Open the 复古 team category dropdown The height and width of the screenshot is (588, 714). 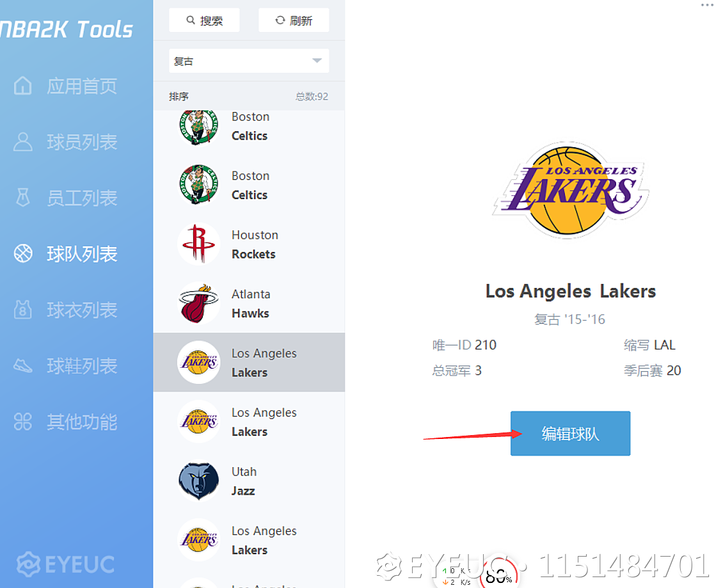[249, 61]
